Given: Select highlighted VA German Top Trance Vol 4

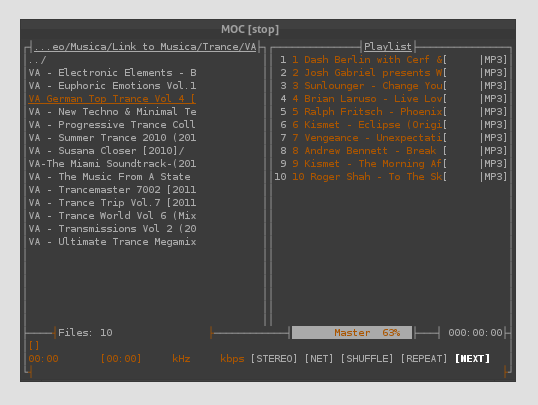Looking at the screenshot, I should pyautogui.click(x=112, y=99).
